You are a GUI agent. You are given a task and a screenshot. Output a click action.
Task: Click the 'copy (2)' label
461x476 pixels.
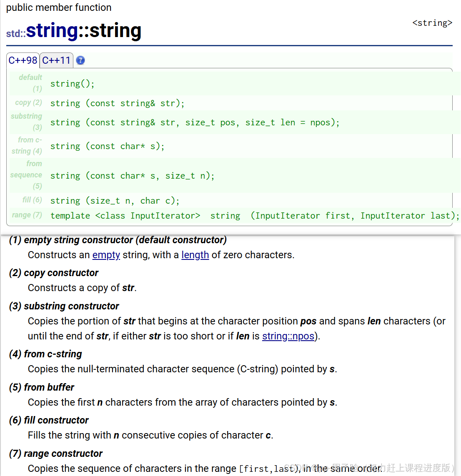click(x=29, y=102)
